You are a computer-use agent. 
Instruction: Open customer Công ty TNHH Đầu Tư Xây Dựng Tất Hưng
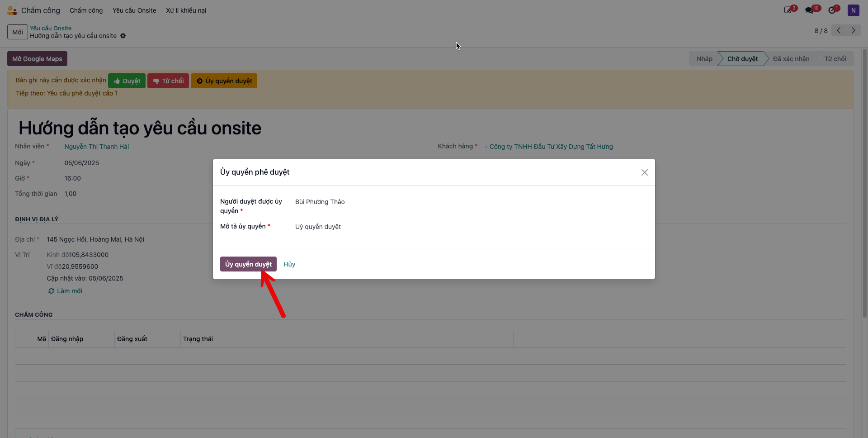click(x=549, y=147)
